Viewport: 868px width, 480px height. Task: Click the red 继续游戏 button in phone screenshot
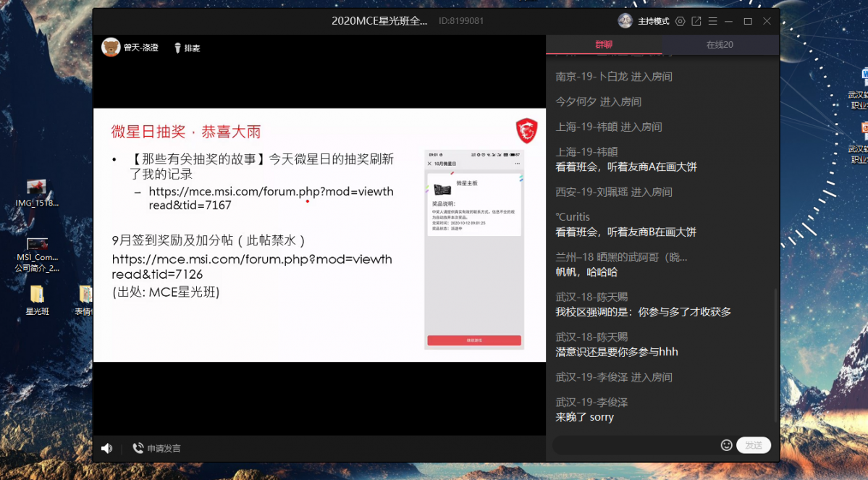474,340
